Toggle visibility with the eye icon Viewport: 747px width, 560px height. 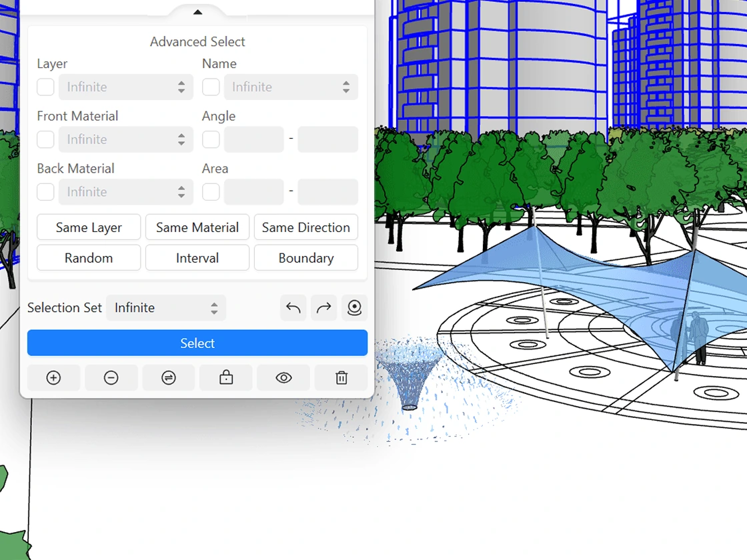[x=283, y=378]
